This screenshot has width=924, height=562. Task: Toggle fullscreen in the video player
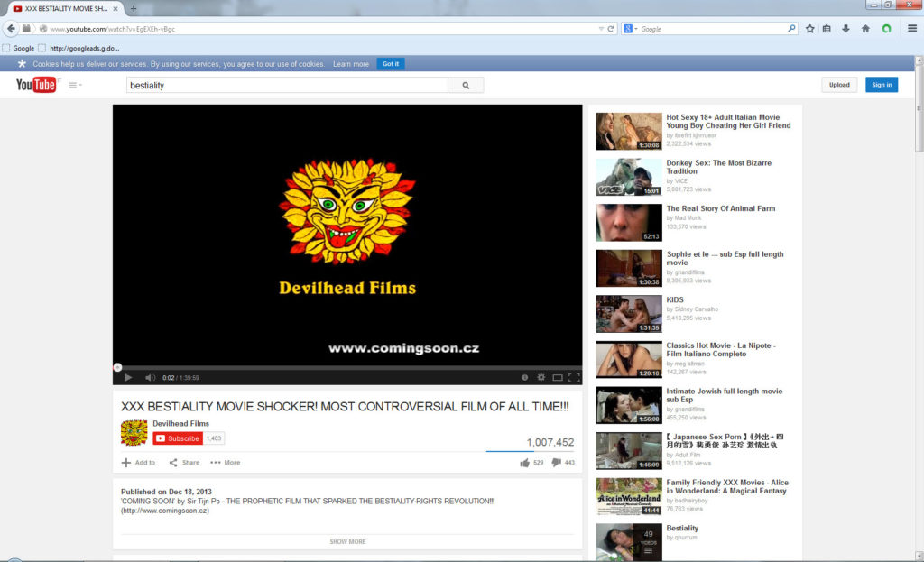(574, 378)
